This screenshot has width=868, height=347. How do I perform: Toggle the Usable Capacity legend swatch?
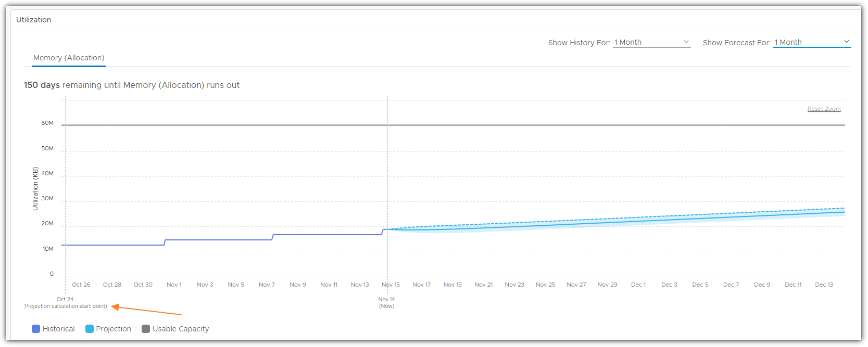point(146,329)
